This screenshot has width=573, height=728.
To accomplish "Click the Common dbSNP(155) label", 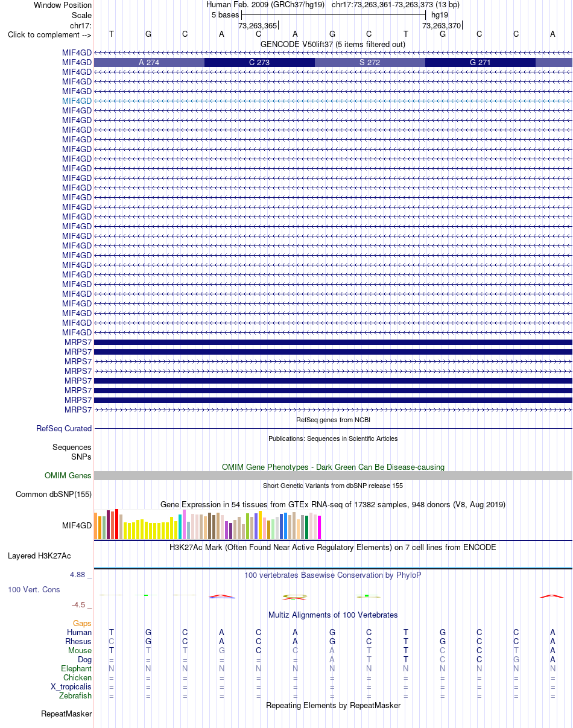I will (54, 495).
